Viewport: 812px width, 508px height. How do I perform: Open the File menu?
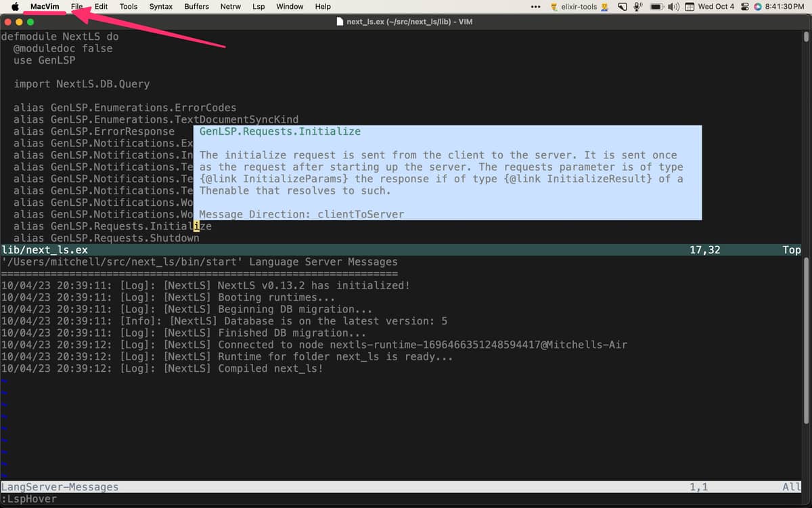click(x=77, y=6)
